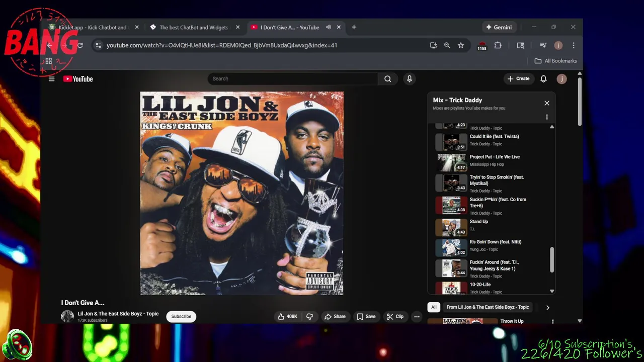Subscribe to Lil Jon & The East Side Boyz
Viewport: 644px width, 362px height.
(181, 316)
